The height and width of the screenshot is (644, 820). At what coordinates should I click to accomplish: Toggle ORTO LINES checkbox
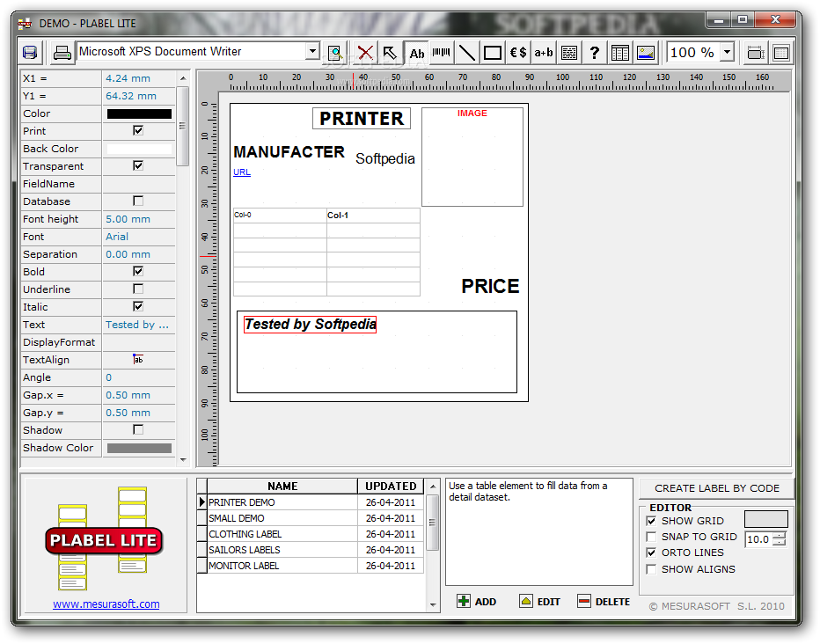click(x=651, y=553)
